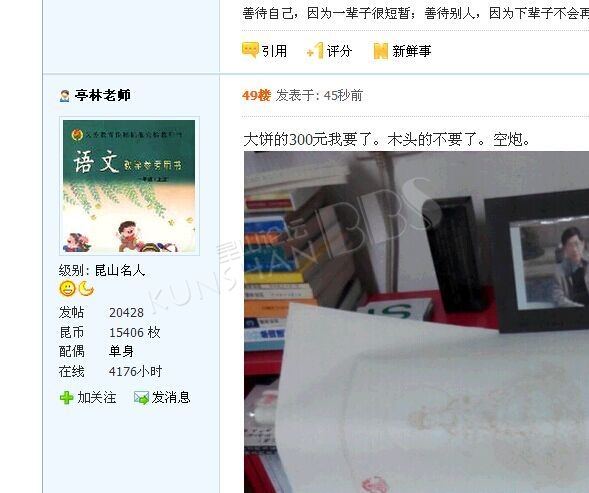Click the 发消息 send message link
Viewport: 589px width, 493px height.
pos(171,398)
